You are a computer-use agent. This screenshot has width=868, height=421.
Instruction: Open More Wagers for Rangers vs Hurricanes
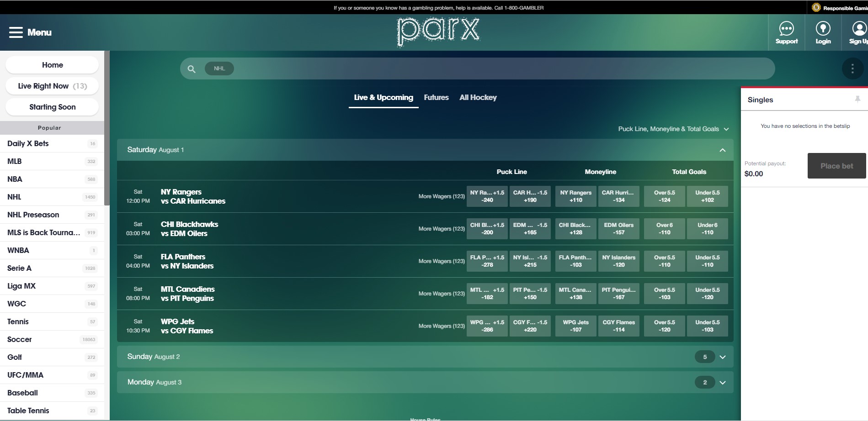441,196
